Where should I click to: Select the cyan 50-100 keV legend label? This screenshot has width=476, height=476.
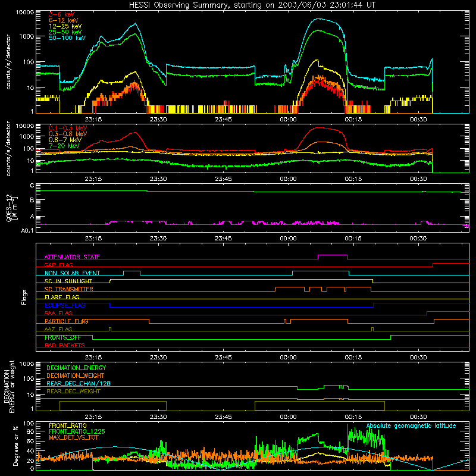(x=67, y=38)
